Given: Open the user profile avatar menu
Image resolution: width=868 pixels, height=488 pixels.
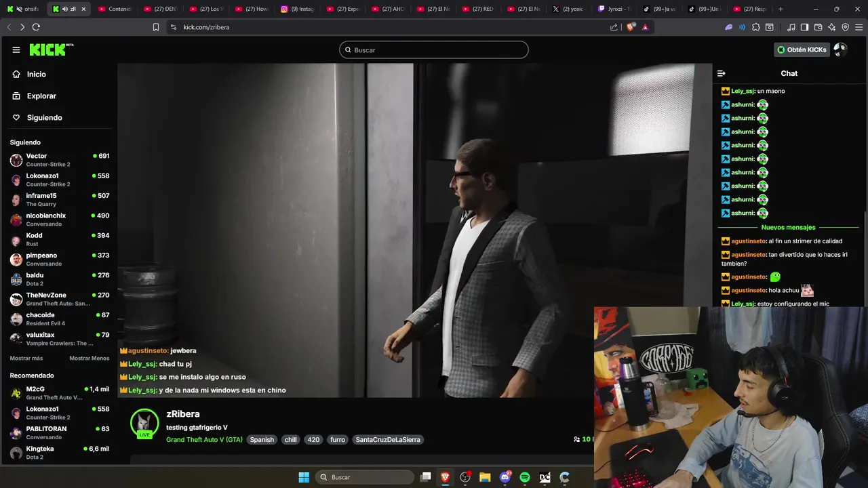Looking at the screenshot, I should click(x=840, y=49).
